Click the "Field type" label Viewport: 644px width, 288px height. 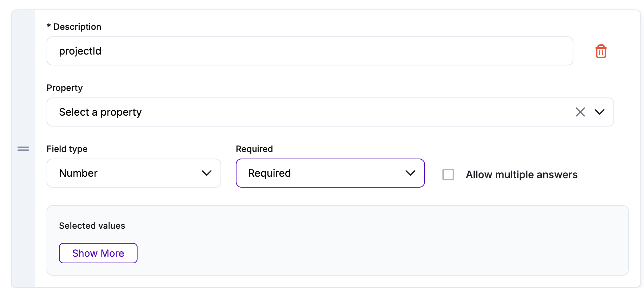[67, 149]
